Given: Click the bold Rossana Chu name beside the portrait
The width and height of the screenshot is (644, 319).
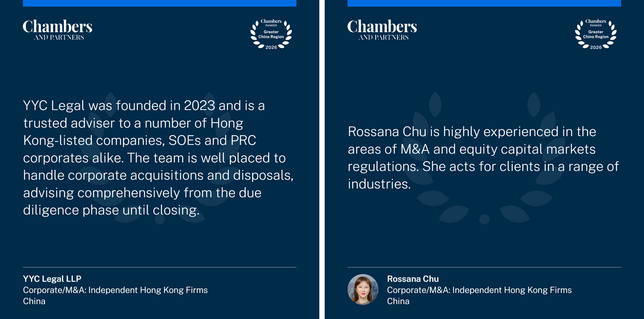Looking at the screenshot, I should [x=413, y=279].
